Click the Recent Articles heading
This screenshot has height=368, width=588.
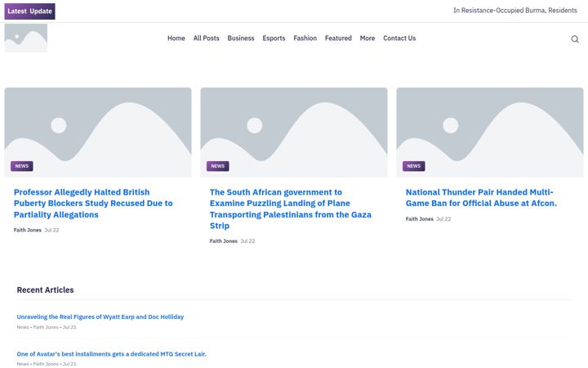tap(45, 289)
